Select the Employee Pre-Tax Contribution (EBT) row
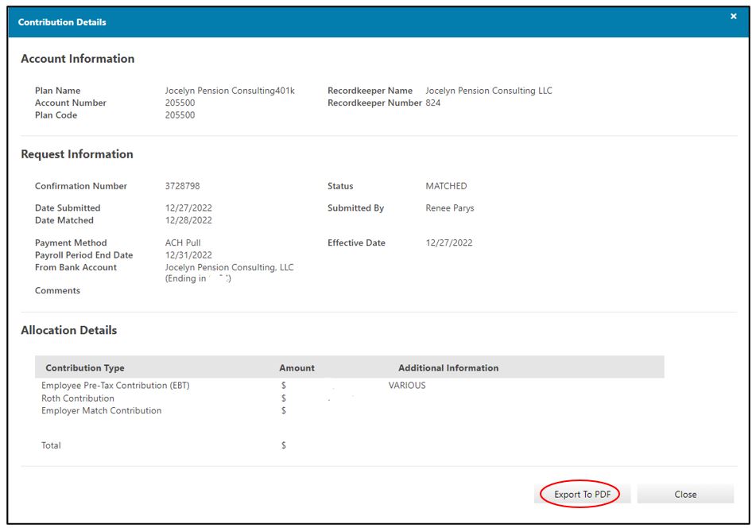 tap(115, 386)
